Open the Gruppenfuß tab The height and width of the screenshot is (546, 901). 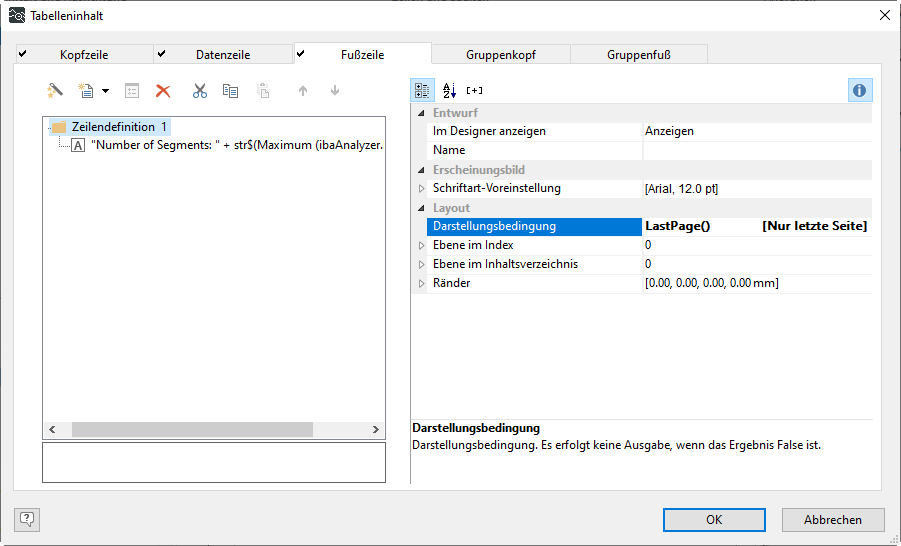coord(639,55)
